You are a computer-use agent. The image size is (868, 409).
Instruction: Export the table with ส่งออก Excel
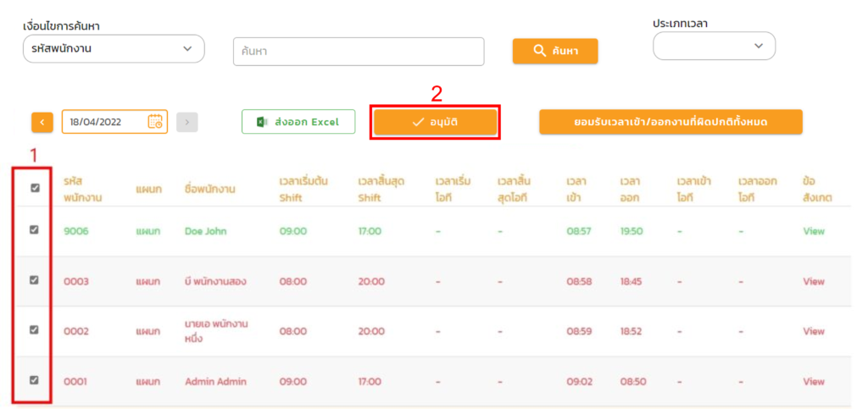coord(297,122)
